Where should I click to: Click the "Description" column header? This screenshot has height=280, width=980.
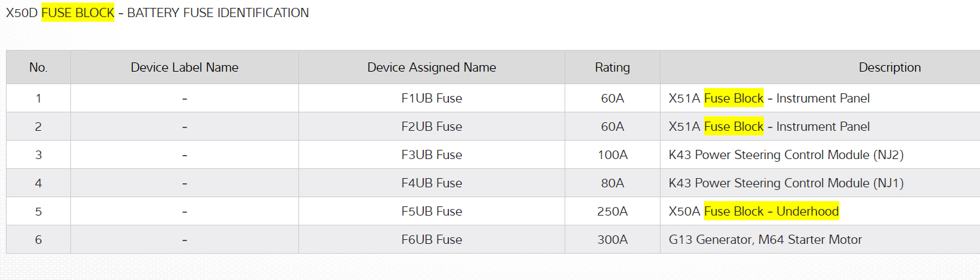pyautogui.click(x=889, y=67)
